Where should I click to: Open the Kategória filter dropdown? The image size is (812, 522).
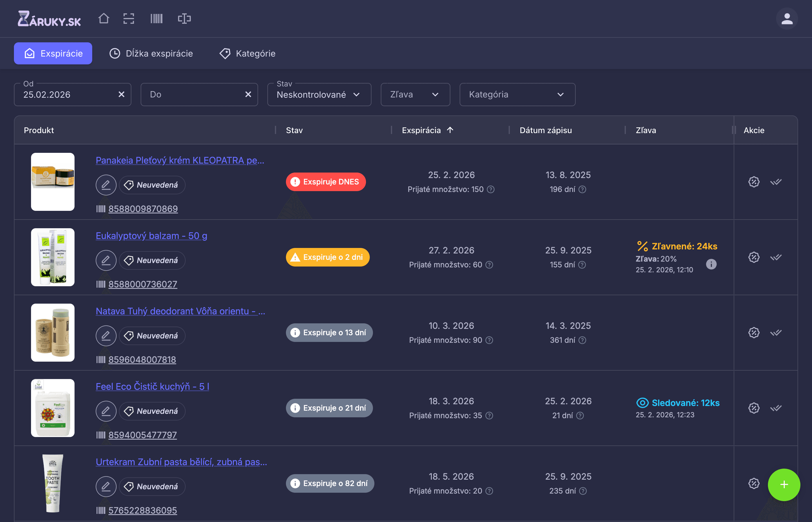tap(517, 95)
